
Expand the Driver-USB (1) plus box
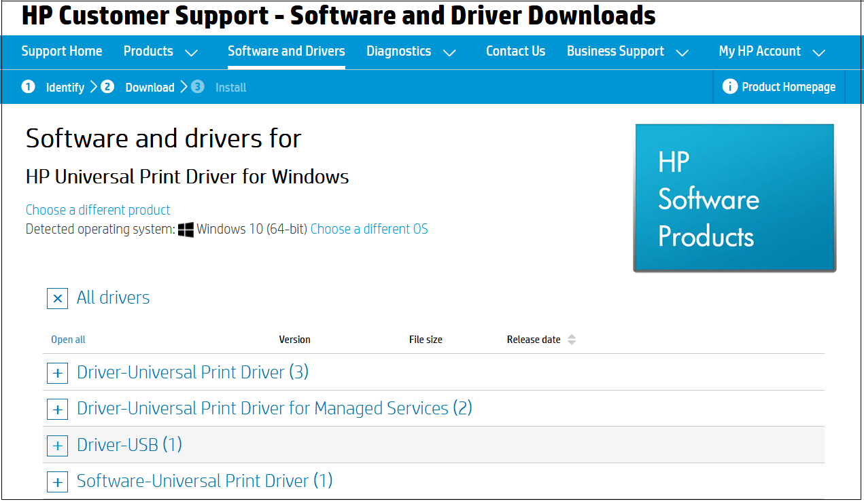(x=57, y=446)
